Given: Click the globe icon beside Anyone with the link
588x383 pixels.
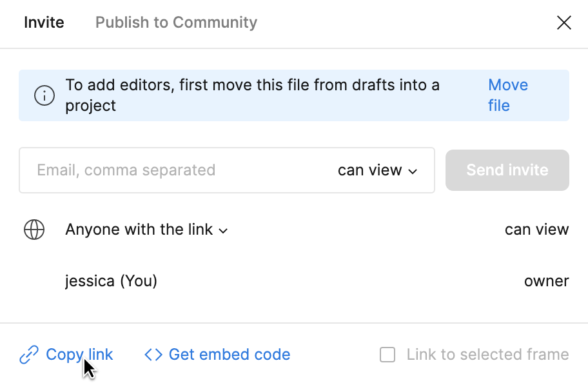Looking at the screenshot, I should pos(34,230).
